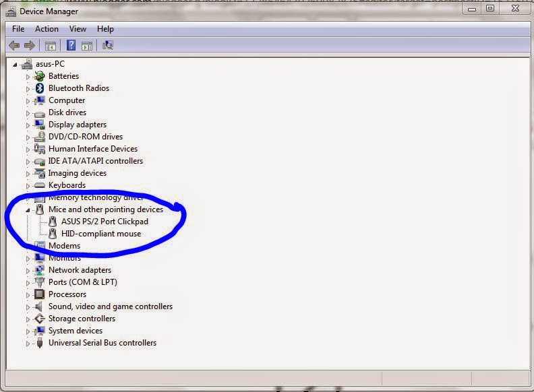Expand the Keyboards node arrow

pyautogui.click(x=28, y=186)
